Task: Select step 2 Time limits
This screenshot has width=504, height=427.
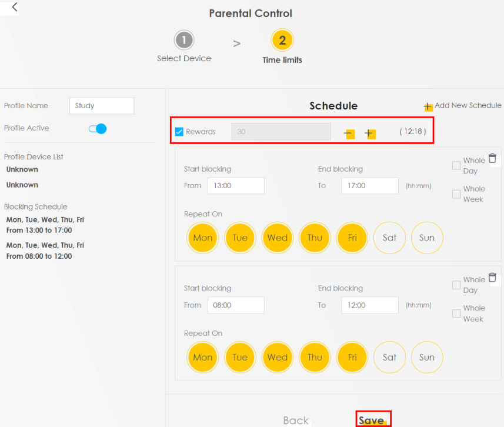Action: pos(282,40)
